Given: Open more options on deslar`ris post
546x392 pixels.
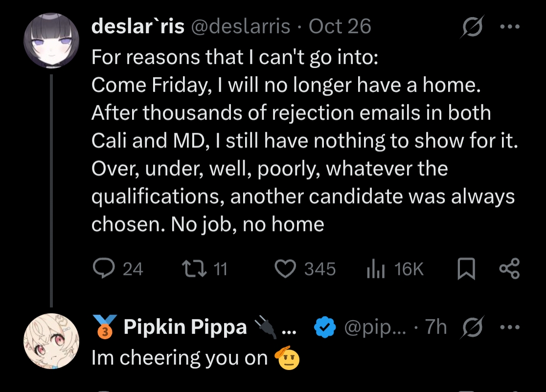Looking at the screenshot, I should click(x=509, y=27).
